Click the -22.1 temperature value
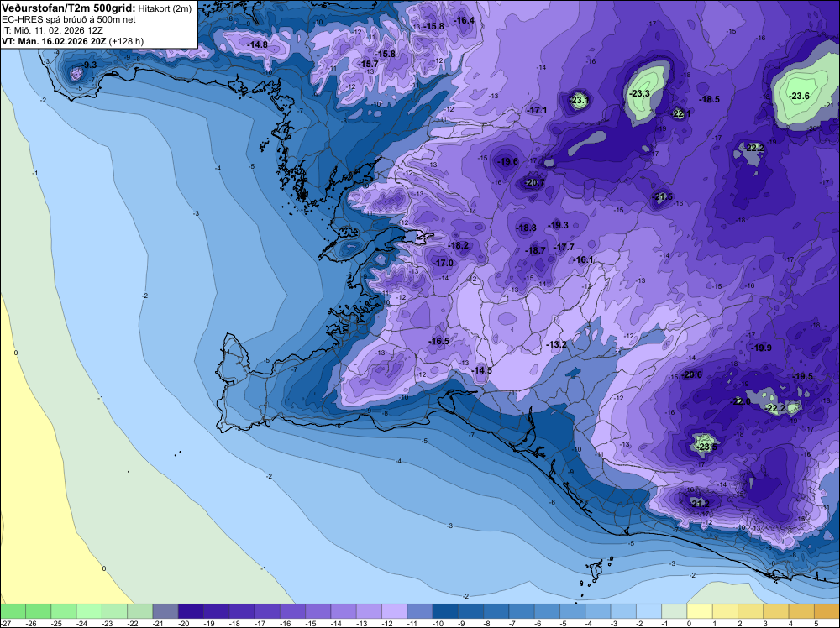840x628 pixels. click(x=681, y=113)
